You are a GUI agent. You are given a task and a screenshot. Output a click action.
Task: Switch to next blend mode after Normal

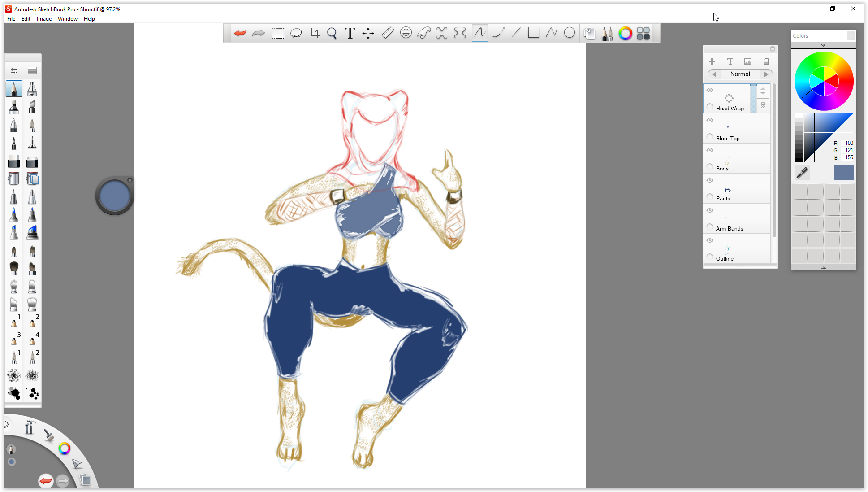766,74
